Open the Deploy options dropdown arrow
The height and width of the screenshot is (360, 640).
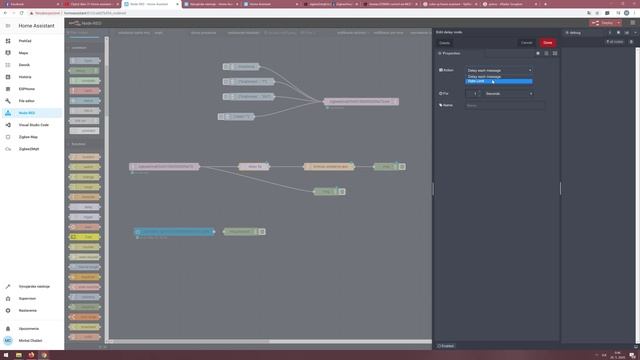(619, 23)
